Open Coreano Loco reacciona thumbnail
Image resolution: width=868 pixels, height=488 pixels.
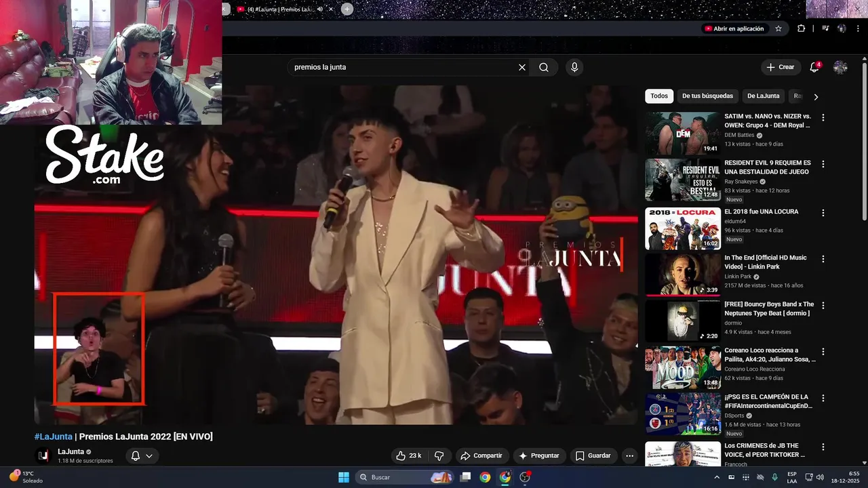click(683, 368)
